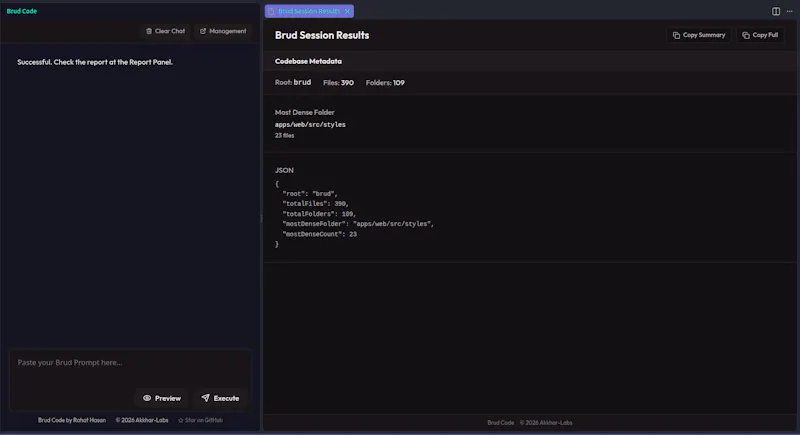This screenshot has height=435, width=800.
Task: Click the Codebase Metadata section header
Action: (x=308, y=61)
